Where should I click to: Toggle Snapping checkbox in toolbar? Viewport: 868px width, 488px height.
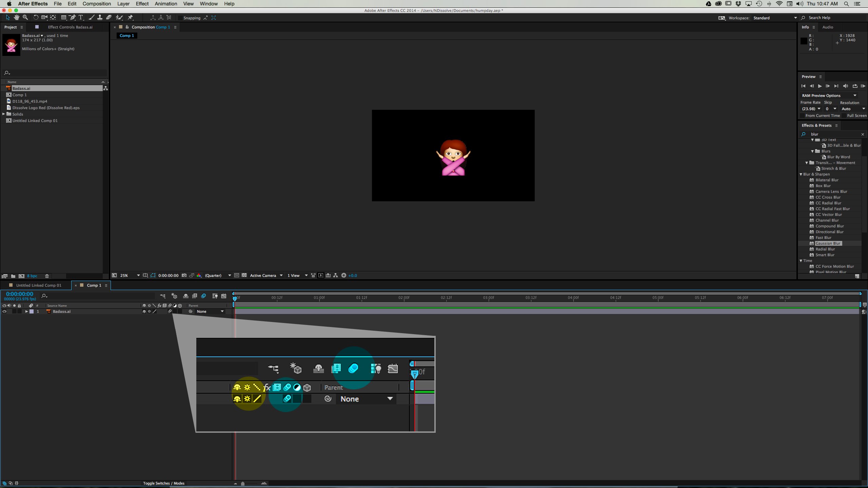pos(181,18)
